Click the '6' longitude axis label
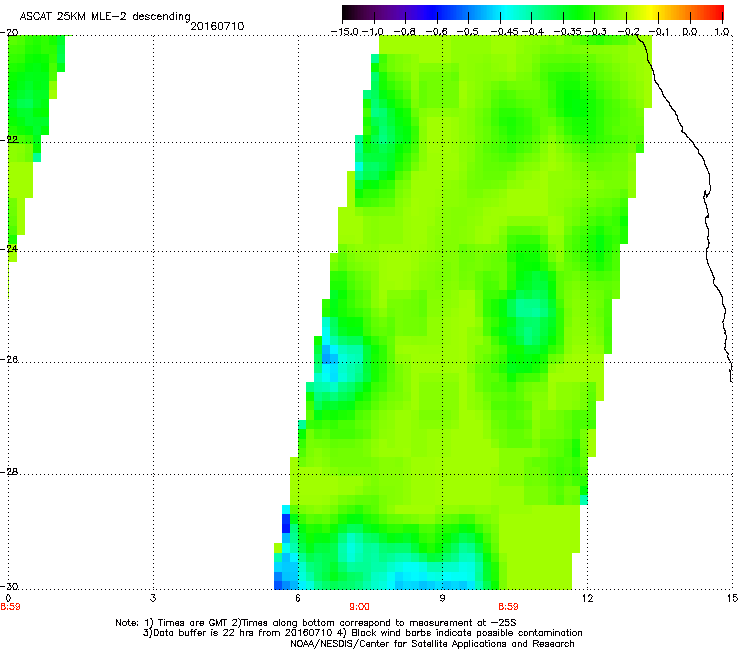 (x=298, y=598)
